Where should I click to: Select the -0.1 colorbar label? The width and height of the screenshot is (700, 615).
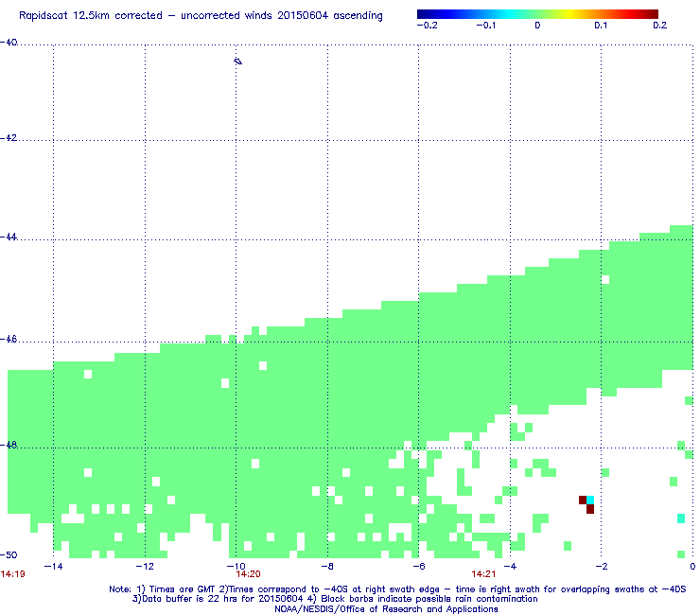coord(486,26)
